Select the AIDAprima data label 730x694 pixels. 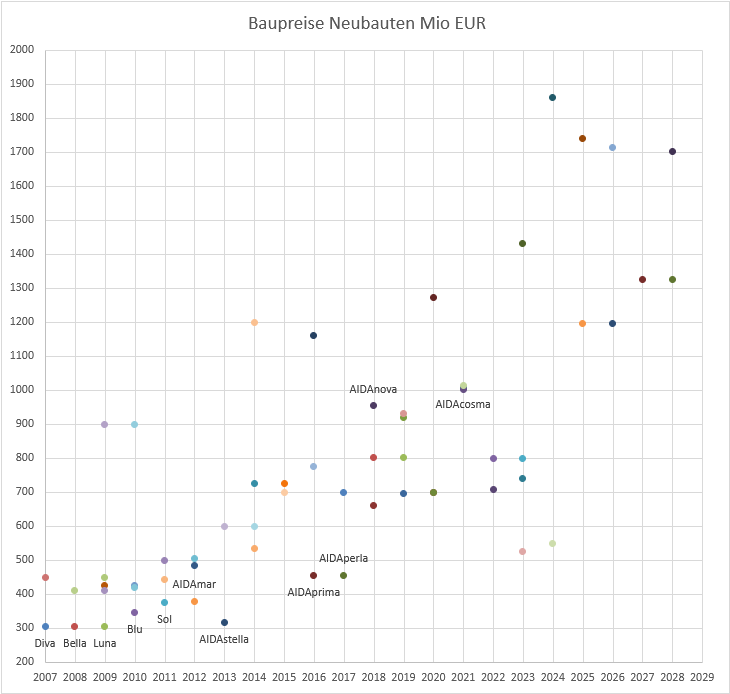[313, 592]
